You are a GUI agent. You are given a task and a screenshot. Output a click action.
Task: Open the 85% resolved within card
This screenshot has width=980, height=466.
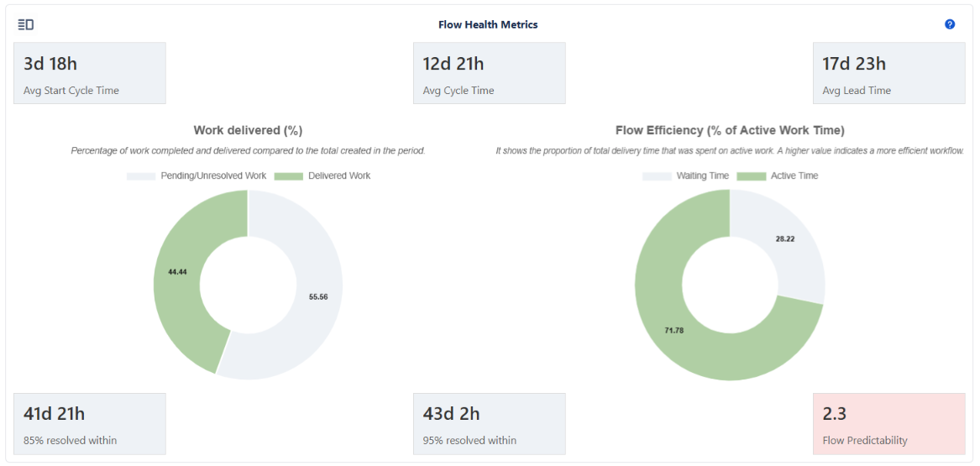(x=90, y=424)
